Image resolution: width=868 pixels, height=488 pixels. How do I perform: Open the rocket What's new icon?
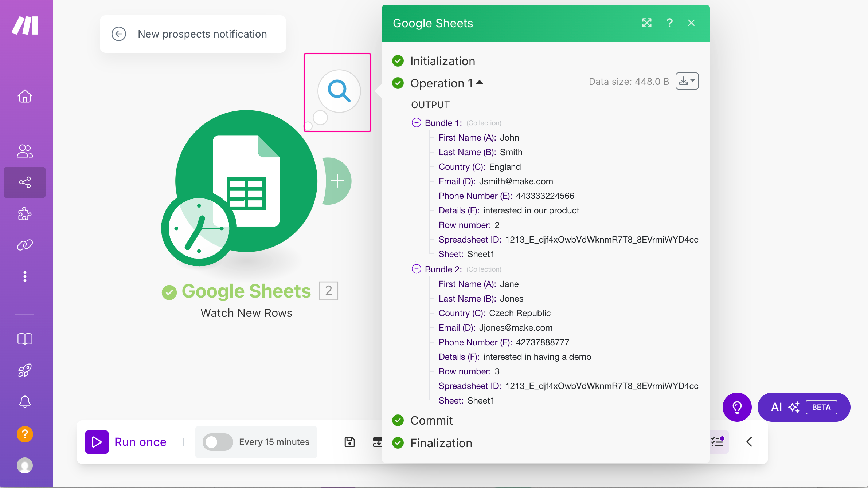click(25, 370)
